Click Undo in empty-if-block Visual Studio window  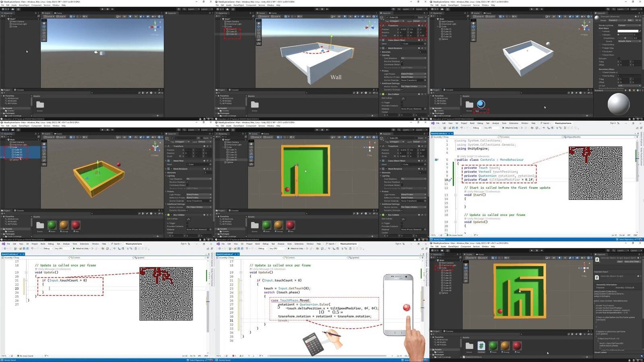(32, 248)
